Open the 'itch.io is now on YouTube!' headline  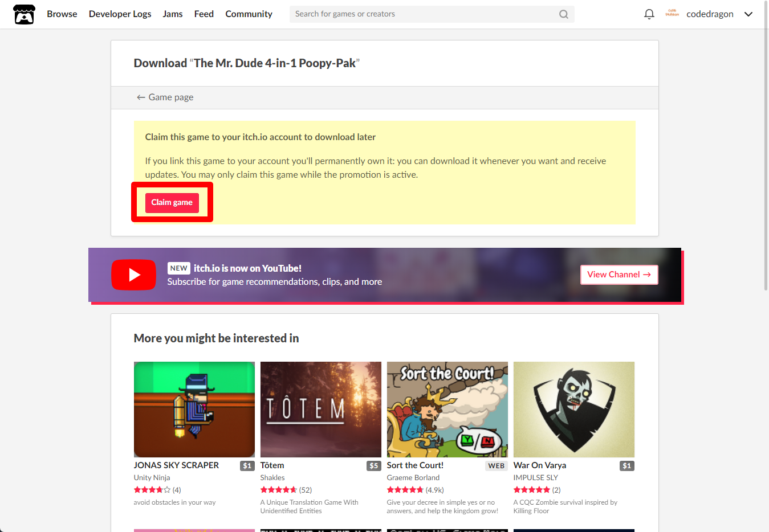pos(247,268)
